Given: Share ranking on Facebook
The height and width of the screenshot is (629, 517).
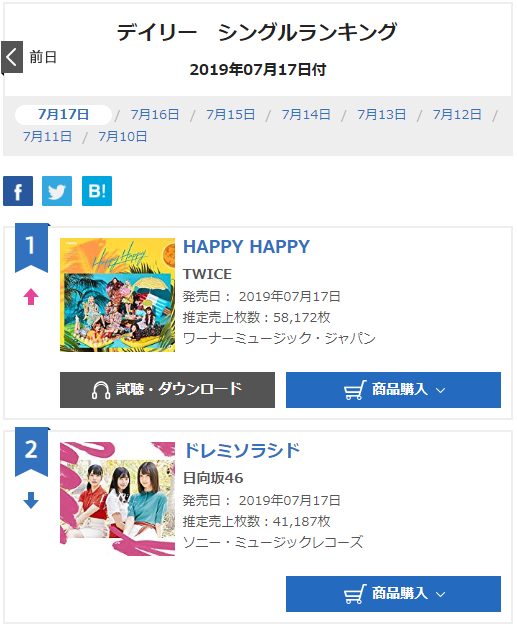Looking at the screenshot, I should (x=18, y=191).
